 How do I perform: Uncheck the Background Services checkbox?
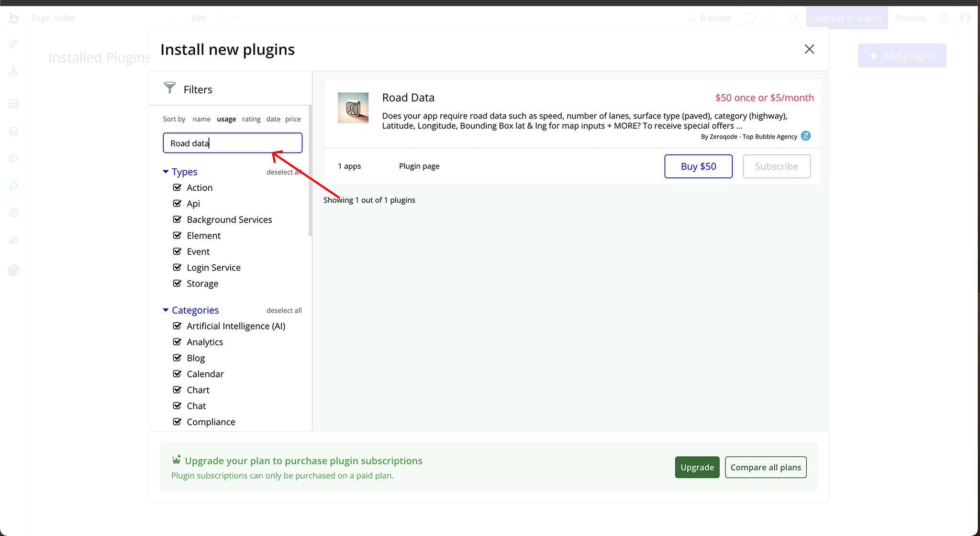pyautogui.click(x=177, y=219)
